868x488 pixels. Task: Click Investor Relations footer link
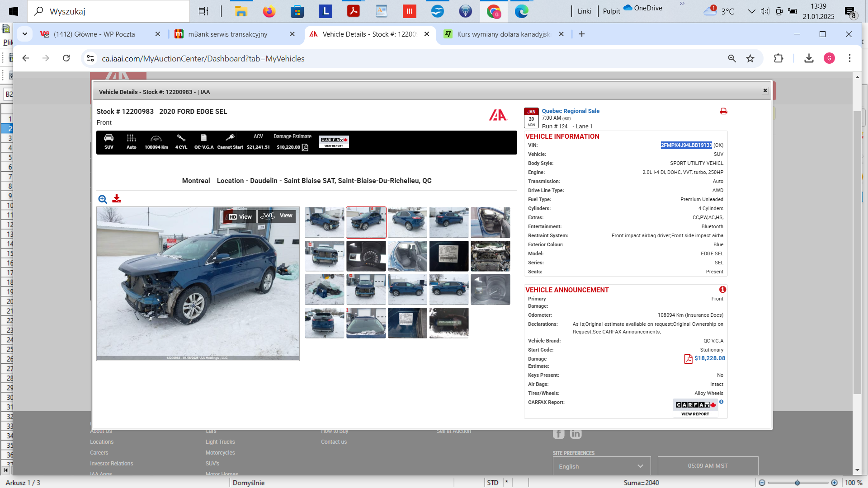tap(112, 464)
